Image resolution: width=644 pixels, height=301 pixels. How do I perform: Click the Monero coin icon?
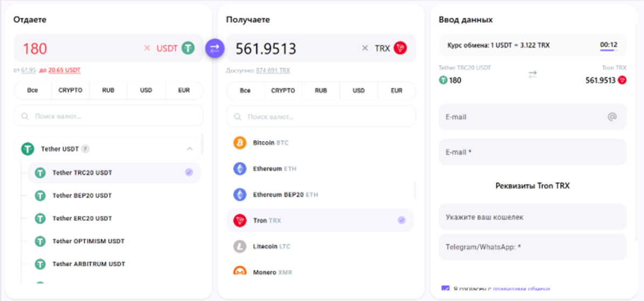pyautogui.click(x=240, y=271)
